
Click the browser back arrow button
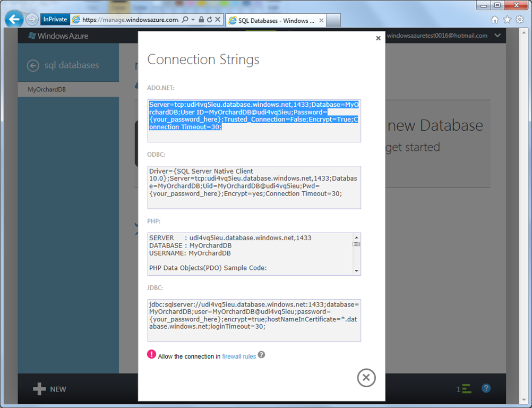14,20
